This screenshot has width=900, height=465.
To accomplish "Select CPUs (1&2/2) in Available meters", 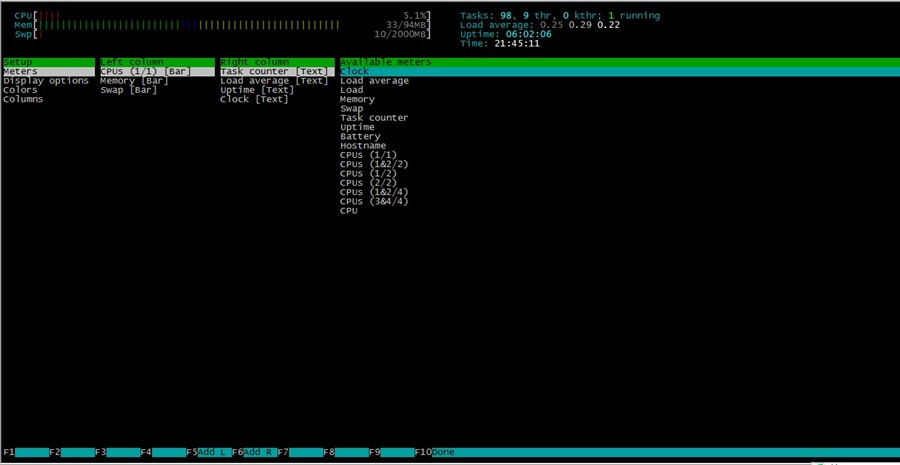I will point(374,164).
